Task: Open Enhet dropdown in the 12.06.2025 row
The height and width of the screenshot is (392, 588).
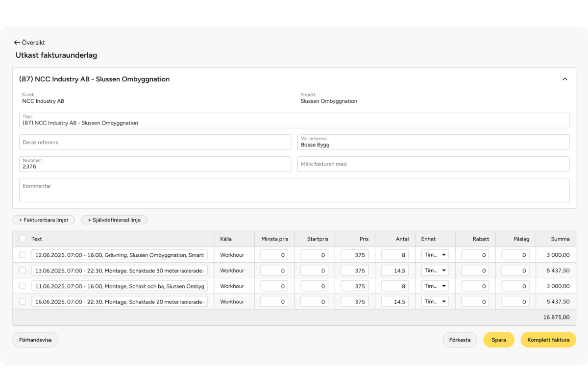Action: point(435,255)
